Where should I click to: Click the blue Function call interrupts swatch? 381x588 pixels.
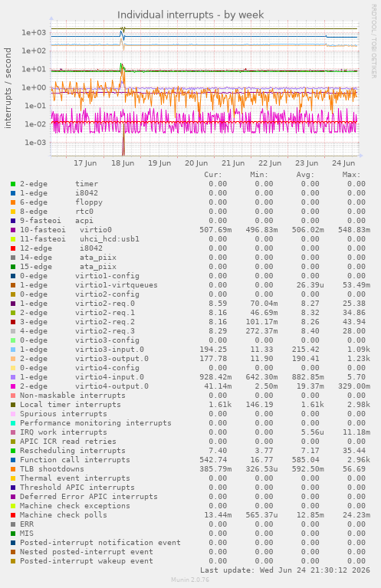pos(13,460)
